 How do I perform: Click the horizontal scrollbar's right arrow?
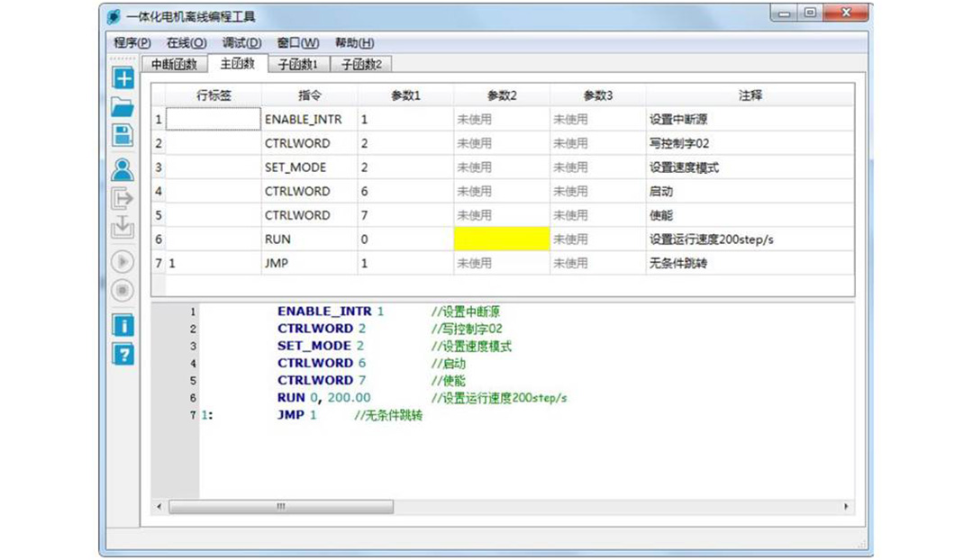click(846, 507)
